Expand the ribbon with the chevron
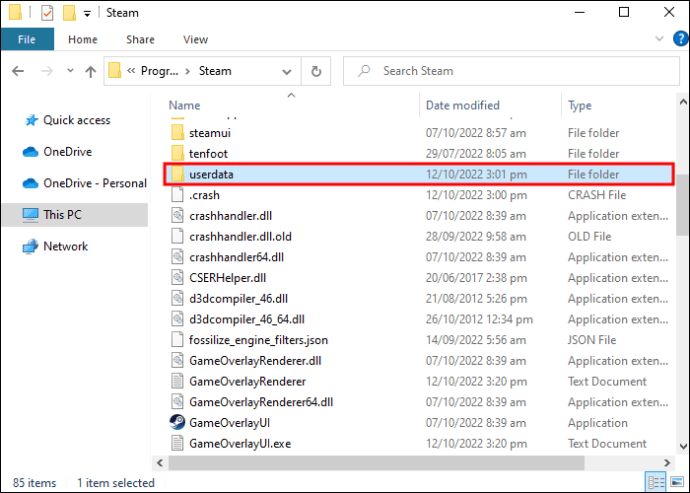 tap(659, 39)
